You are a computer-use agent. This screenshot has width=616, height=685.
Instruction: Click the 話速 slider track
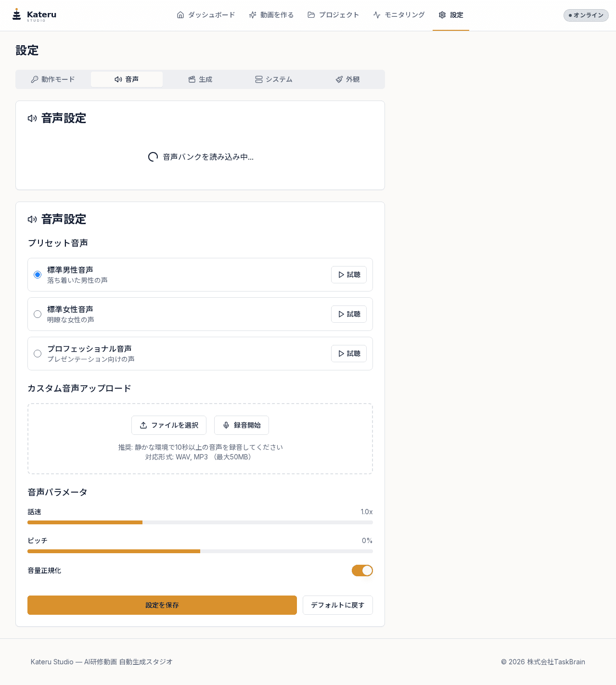[200, 522]
